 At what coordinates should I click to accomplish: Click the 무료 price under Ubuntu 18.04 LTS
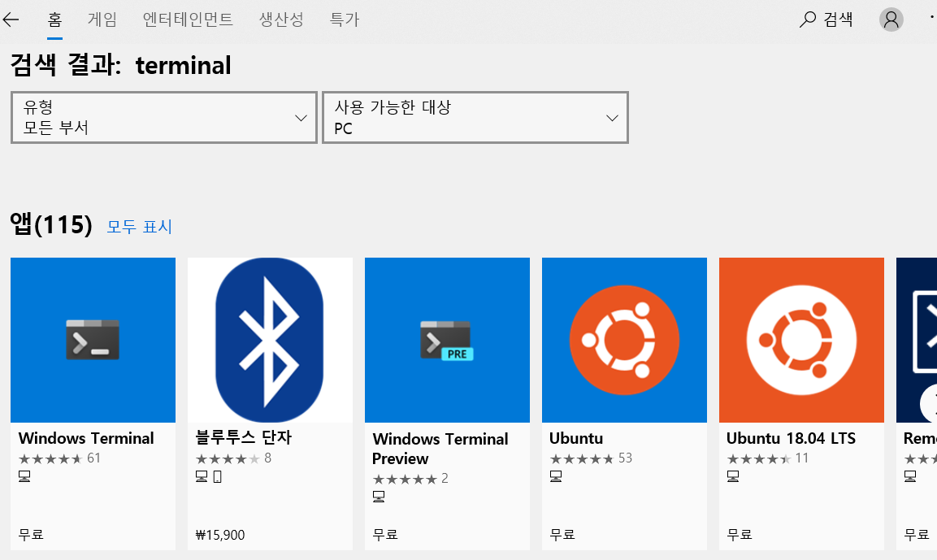(740, 534)
